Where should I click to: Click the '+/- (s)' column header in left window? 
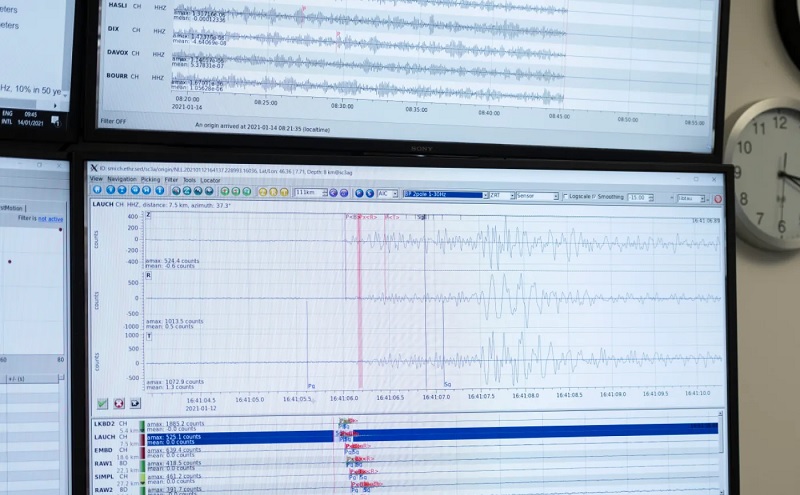[17, 379]
